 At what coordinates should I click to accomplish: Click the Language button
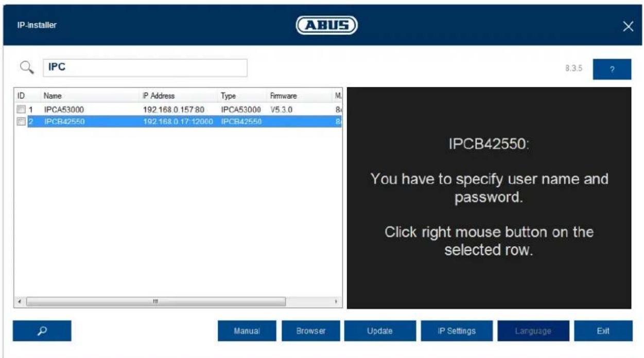[533, 331]
